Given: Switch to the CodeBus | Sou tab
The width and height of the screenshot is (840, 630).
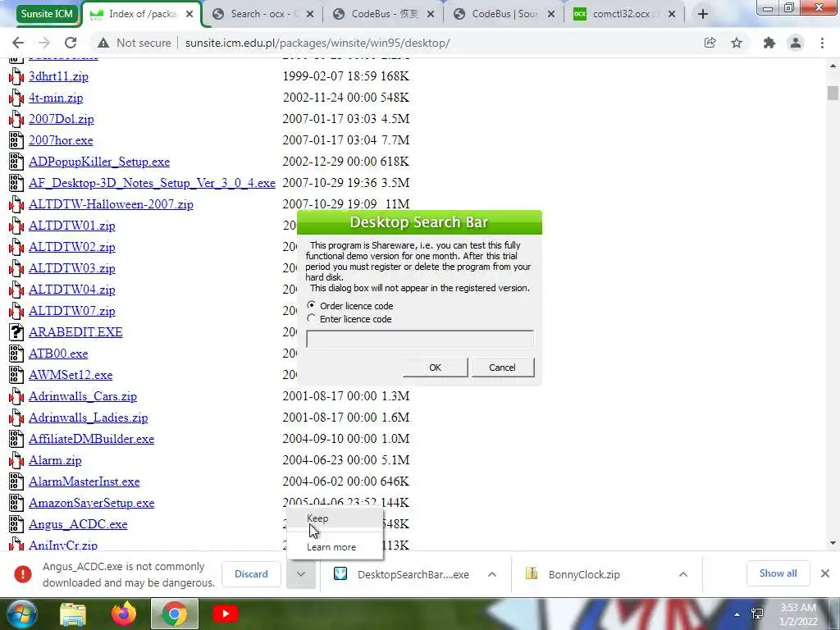Looking at the screenshot, I should pos(504,15).
